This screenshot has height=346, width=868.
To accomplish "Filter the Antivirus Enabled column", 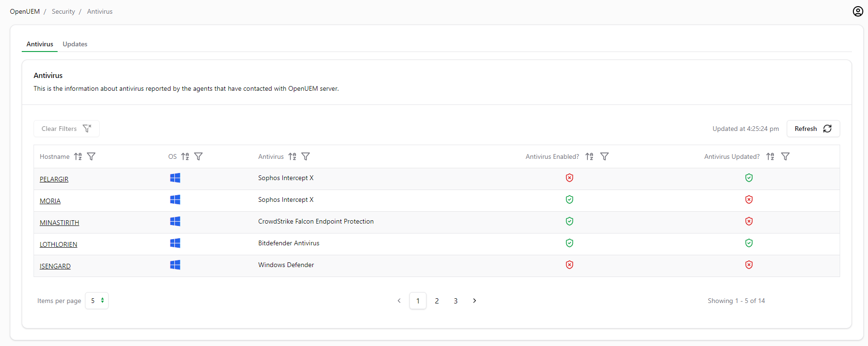I will pos(604,156).
